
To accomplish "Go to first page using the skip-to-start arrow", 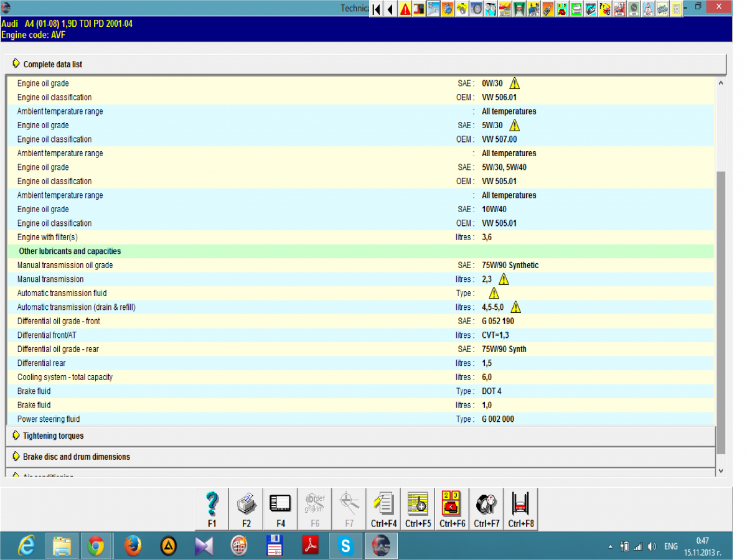I will point(376,9).
